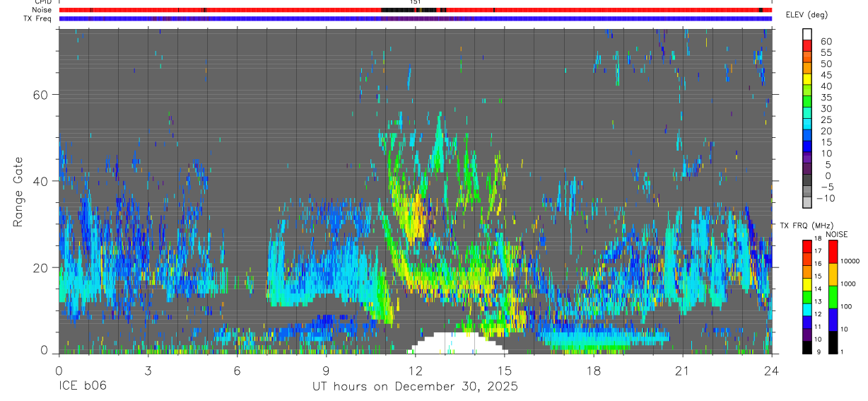
Task: Click the 'ELEV (deg)' colorbar title
Action: click(807, 15)
